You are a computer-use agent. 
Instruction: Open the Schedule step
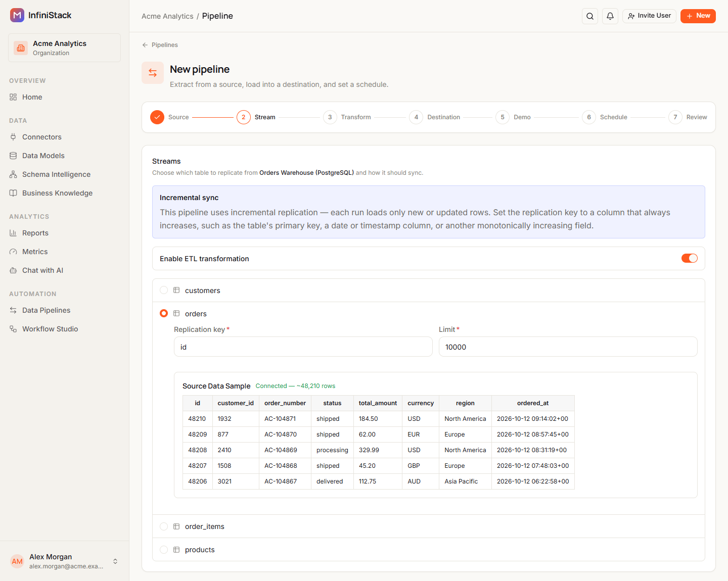click(x=605, y=117)
